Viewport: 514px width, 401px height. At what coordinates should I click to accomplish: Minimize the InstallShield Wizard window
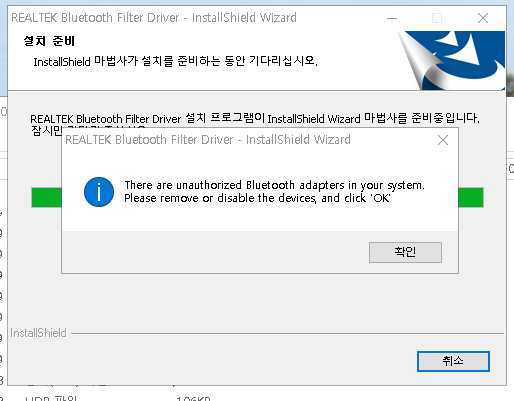point(392,18)
